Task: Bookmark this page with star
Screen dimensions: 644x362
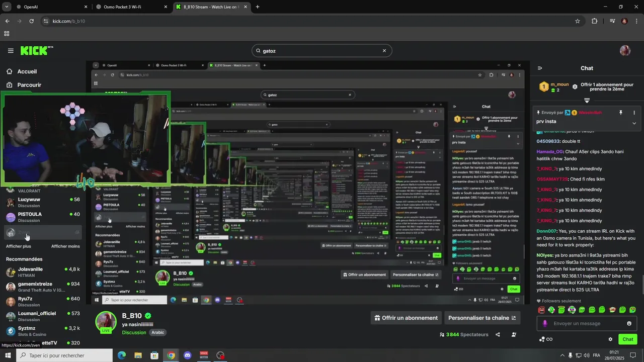Action: (578, 21)
